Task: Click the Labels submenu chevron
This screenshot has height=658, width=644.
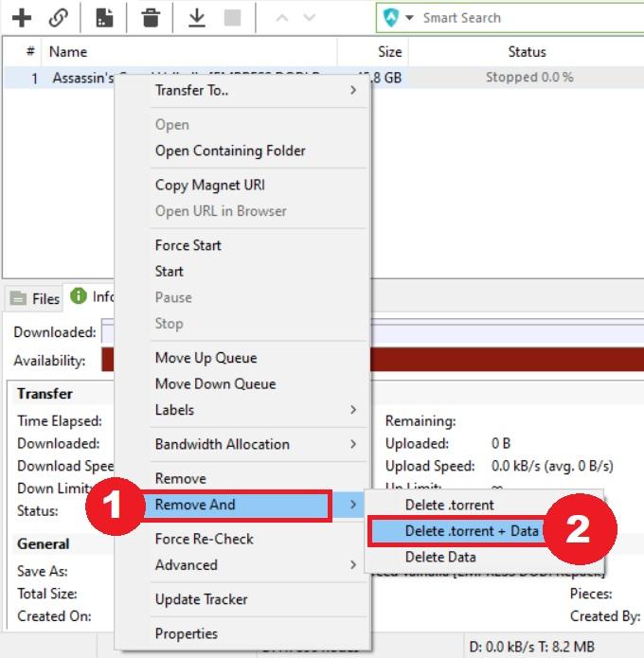Action: [x=353, y=410]
